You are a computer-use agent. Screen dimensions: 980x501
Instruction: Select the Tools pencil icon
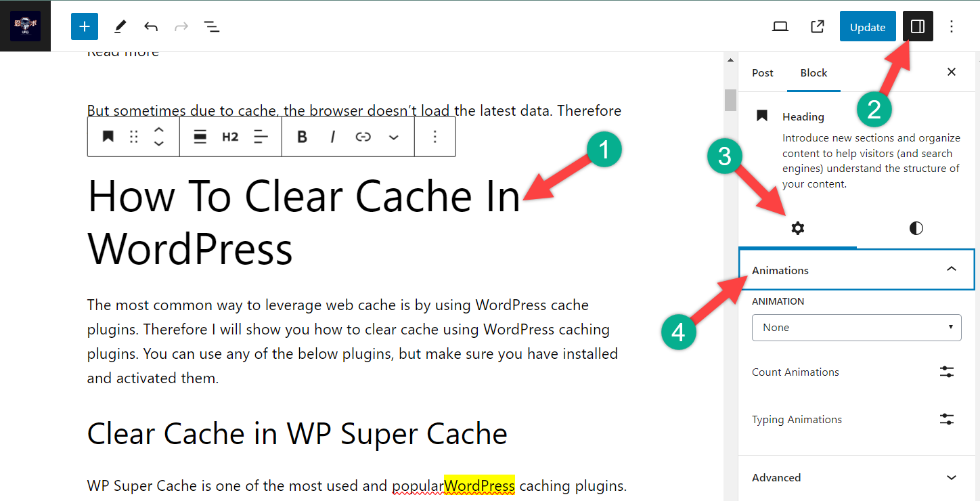120,26
